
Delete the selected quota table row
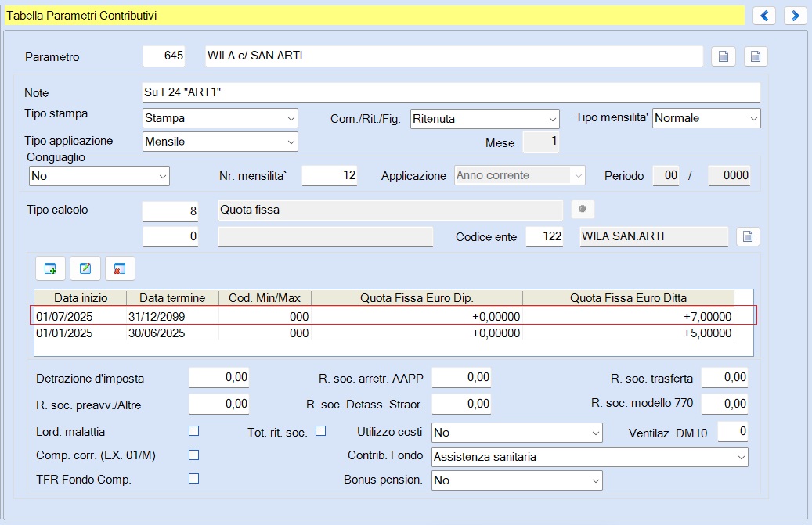click(120, 268)
